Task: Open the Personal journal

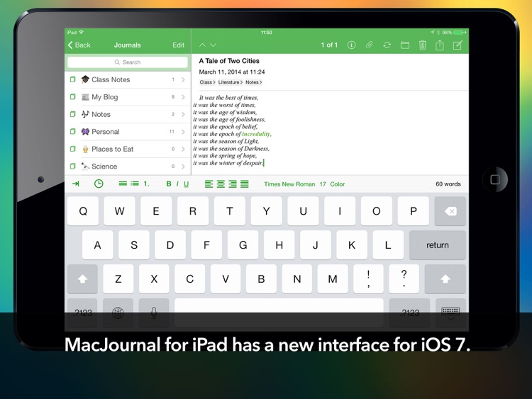Action: pos(128,132)
